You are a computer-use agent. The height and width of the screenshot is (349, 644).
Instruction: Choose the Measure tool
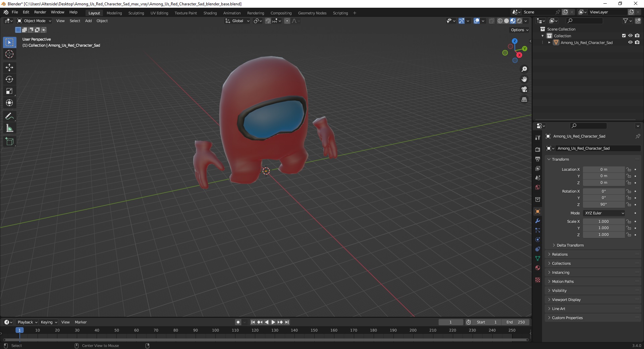(9, 128)
